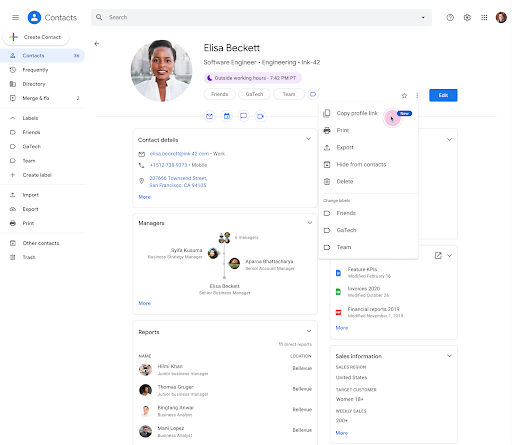Star Elisa Beckett as favorite

[404, 96]
